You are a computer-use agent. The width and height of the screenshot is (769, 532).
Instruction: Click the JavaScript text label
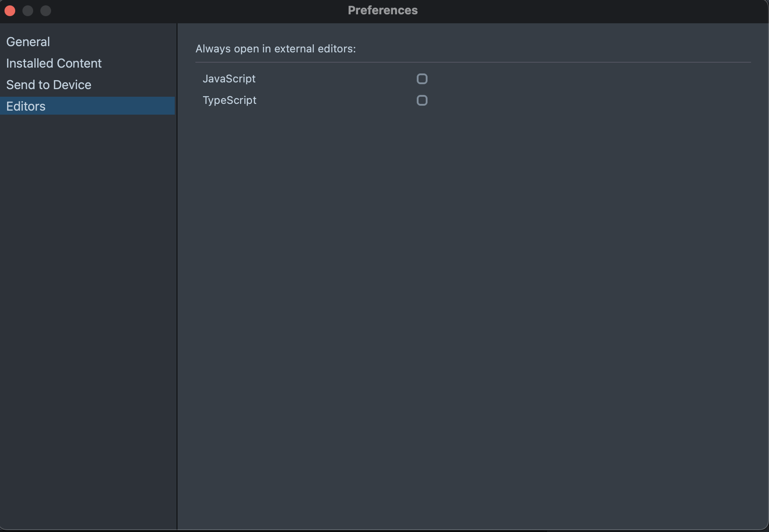click(x=229, y=79)
